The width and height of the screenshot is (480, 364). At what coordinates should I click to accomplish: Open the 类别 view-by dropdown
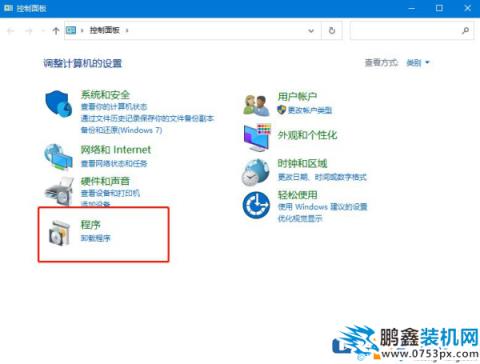click(418, 62)
